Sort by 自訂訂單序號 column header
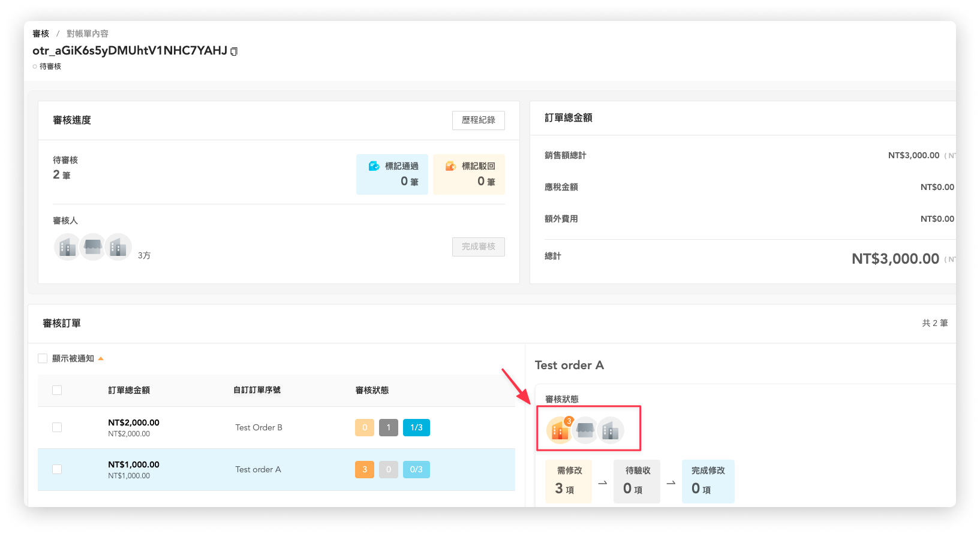 pyautogui.click(x=257, y=390)
